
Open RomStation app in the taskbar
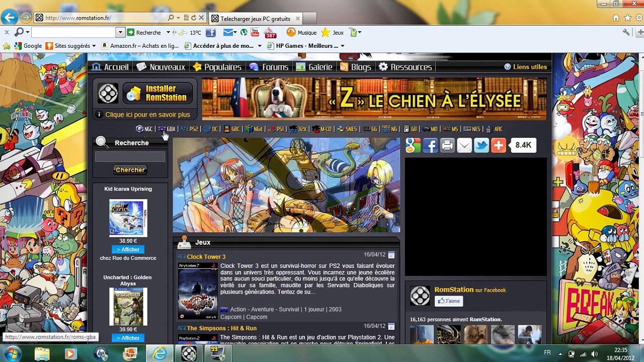pyautogui.click(x=189, y=354)
